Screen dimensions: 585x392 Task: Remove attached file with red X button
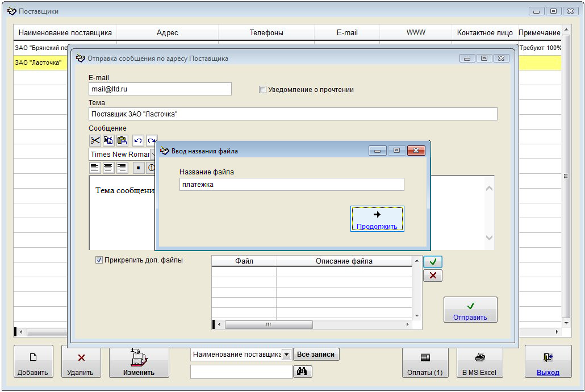tap(433, 276)
